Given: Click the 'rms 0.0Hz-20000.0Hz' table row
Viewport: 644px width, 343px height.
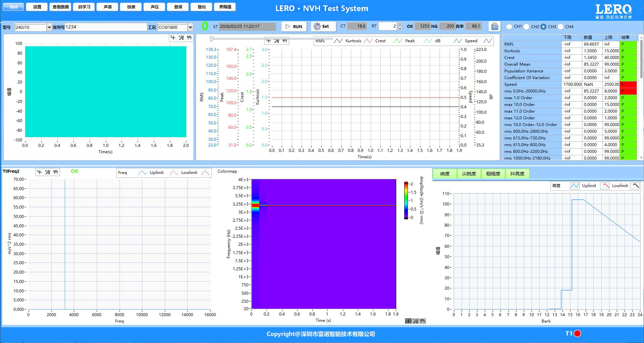Looking at the screenshot, I should pyautogui.click(x=569, y=91).
